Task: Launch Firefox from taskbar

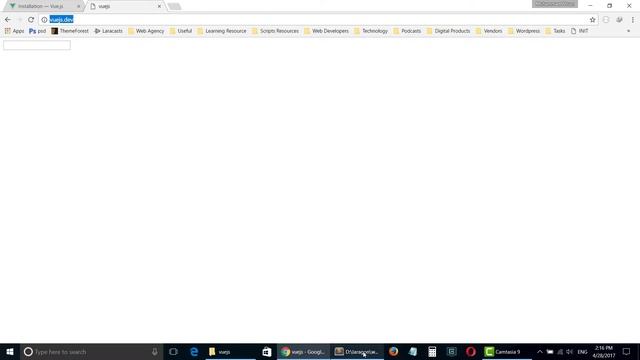Action: [393, 351]
